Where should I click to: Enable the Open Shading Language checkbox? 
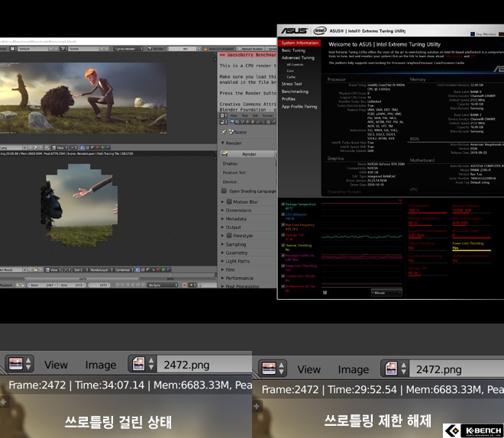pyautogui.click(x=224, y=191)
